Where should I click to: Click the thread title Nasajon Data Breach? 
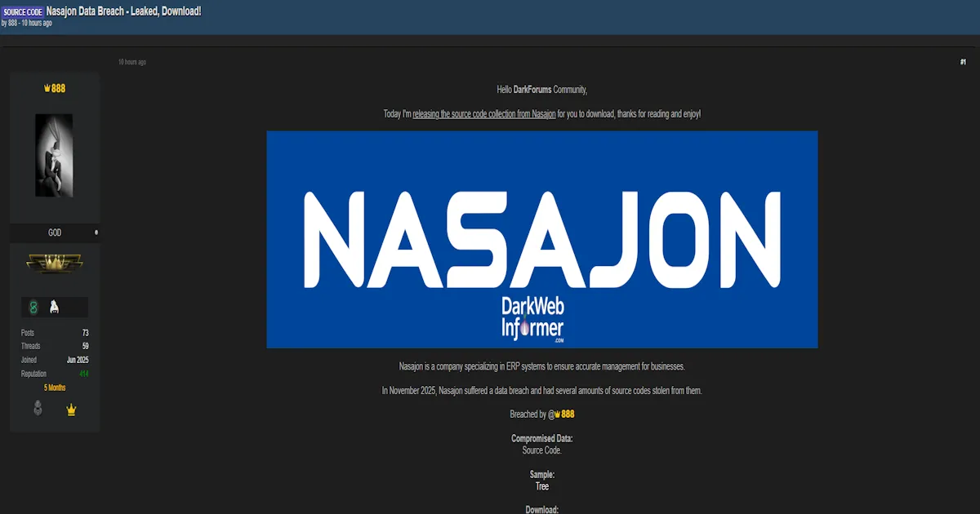123,12
